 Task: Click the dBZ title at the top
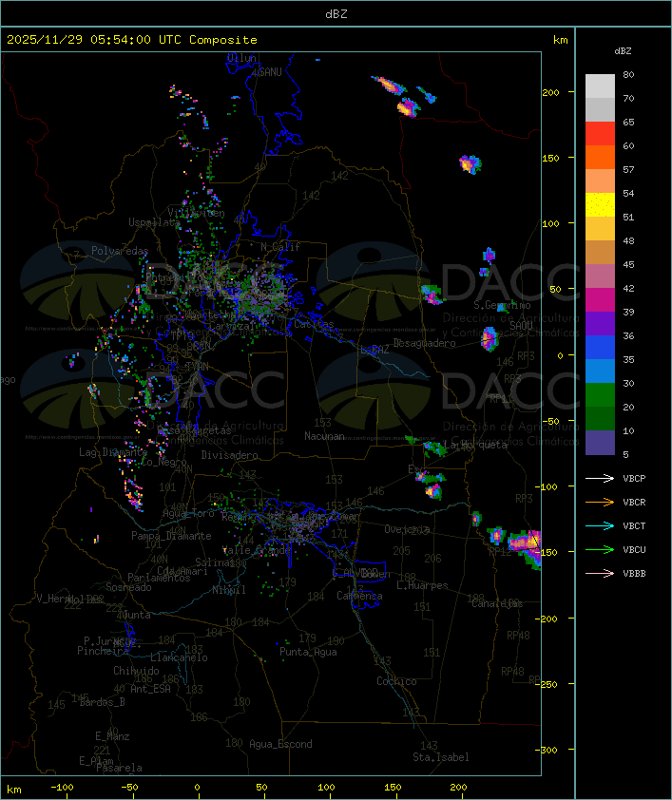coord(336,14)
